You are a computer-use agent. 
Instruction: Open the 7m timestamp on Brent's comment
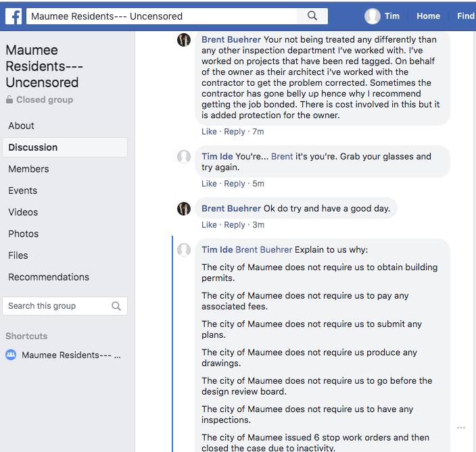pos(258,132)
